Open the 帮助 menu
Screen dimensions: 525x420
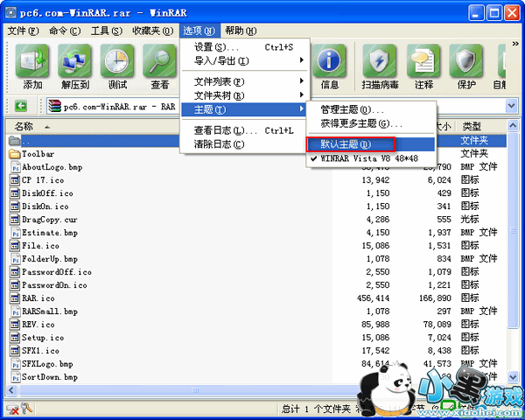(x=241, y=31)
